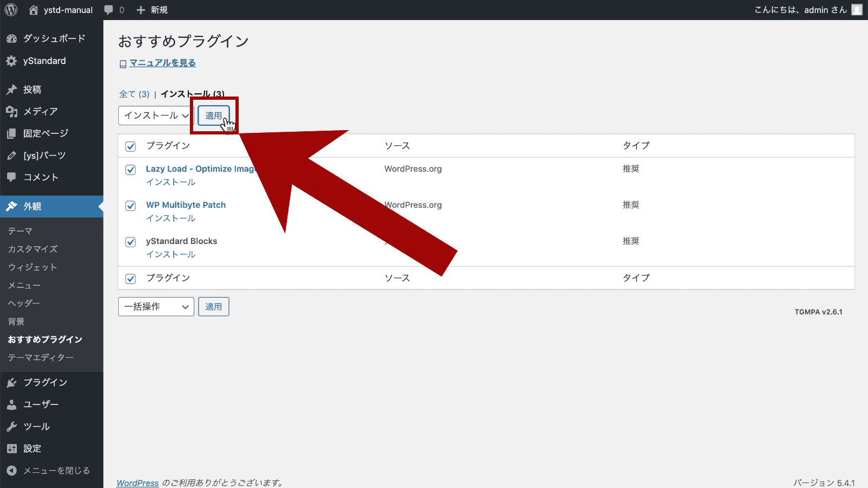Click インストール under yStandard Blocks

tap(171, 254)
